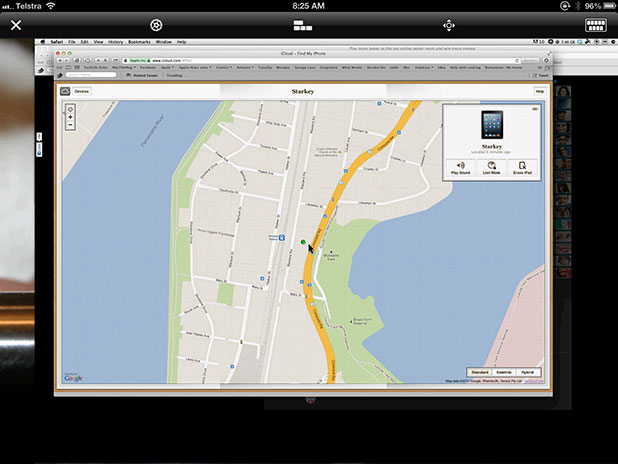Close the remote desktop session with X
This screenshot has height=464, width=618.
click(x=16, y=25)
